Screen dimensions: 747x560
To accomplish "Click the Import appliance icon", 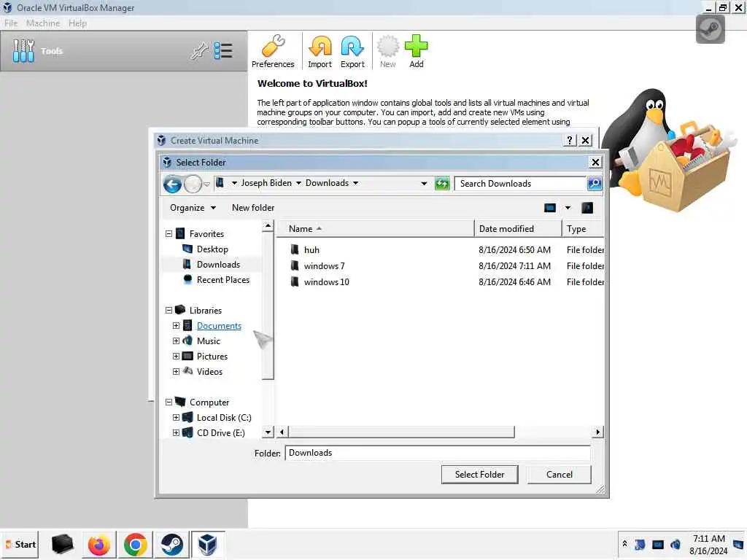I will point(320,47).
